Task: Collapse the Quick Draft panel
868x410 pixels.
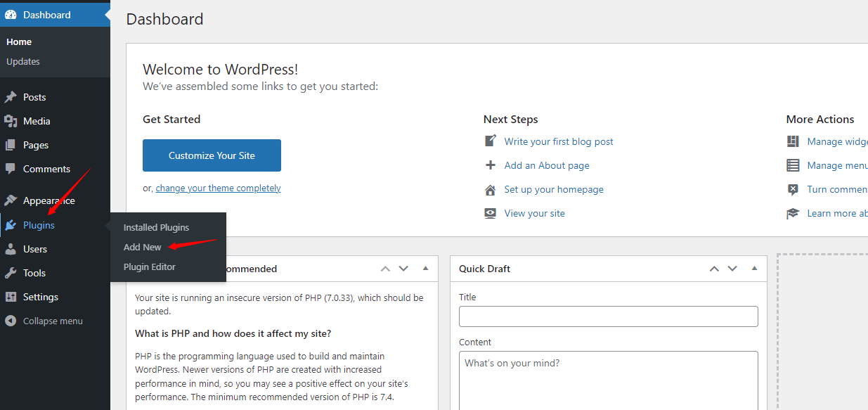Action: tap(754, 269)
